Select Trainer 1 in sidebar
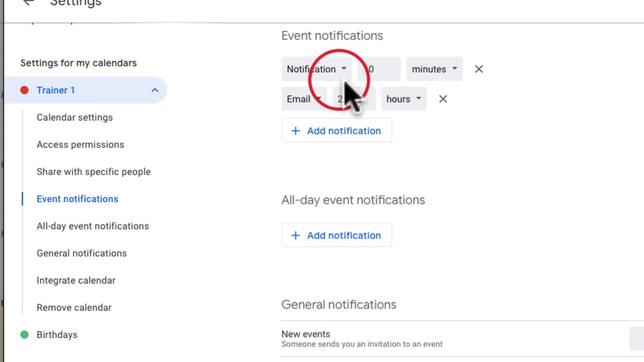644x362 pixels. tap(86, 90)
